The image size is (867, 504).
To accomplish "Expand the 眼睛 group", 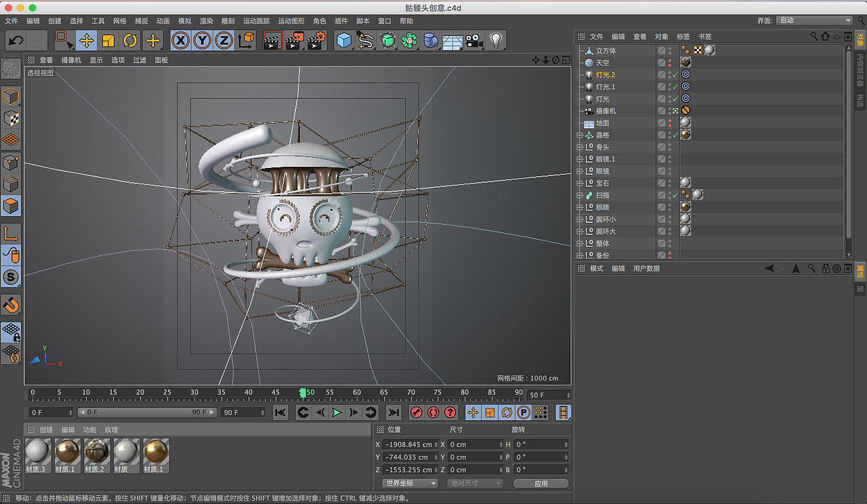I will (580, 207).
